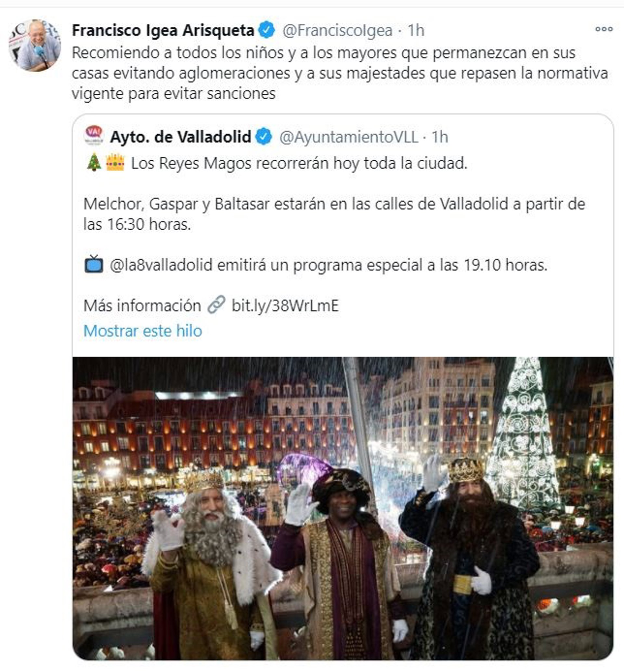Click the chain link icon before bit.ly
624x672 pixels.
click(216, 304)
